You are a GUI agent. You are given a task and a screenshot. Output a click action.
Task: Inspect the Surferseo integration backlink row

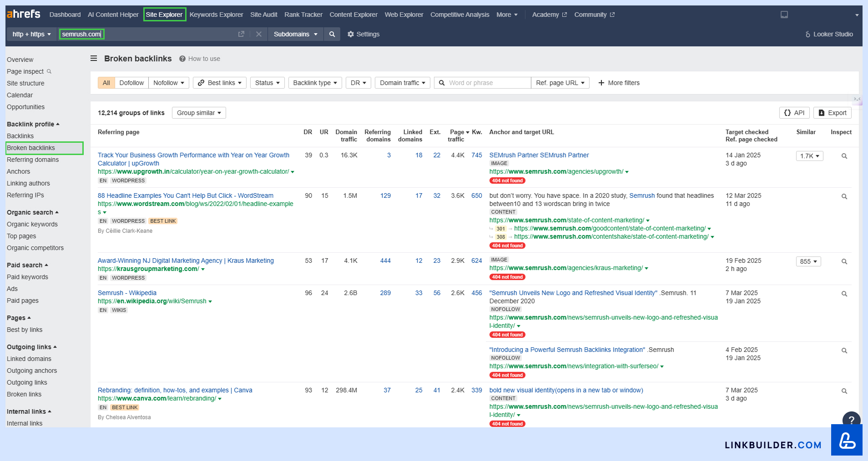[x=844, y=351]
